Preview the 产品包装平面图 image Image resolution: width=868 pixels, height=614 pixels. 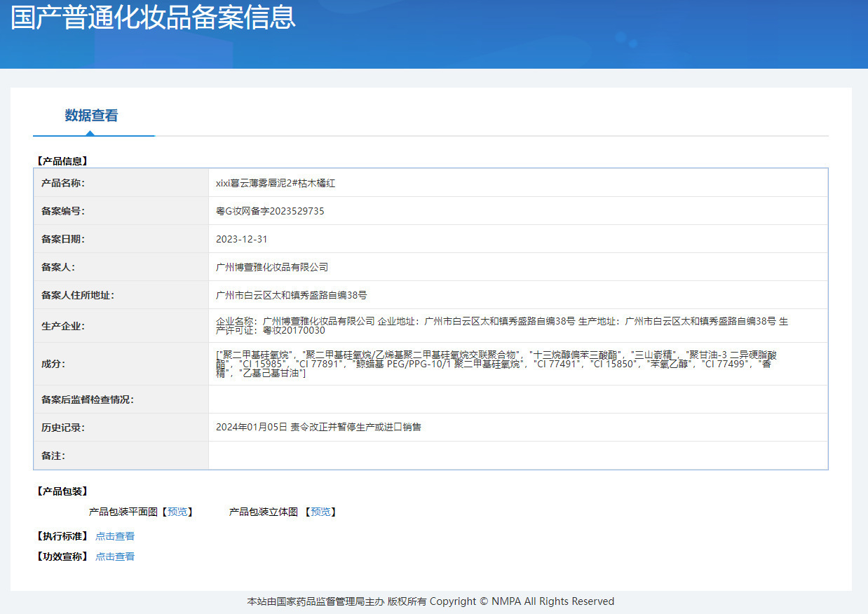coord(177,512)
